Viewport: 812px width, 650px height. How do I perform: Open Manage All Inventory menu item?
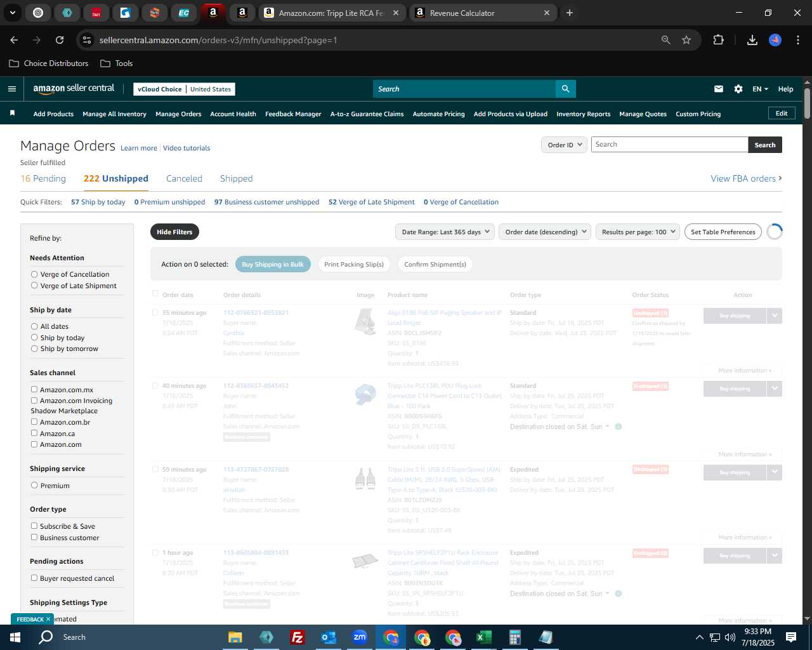114,114
